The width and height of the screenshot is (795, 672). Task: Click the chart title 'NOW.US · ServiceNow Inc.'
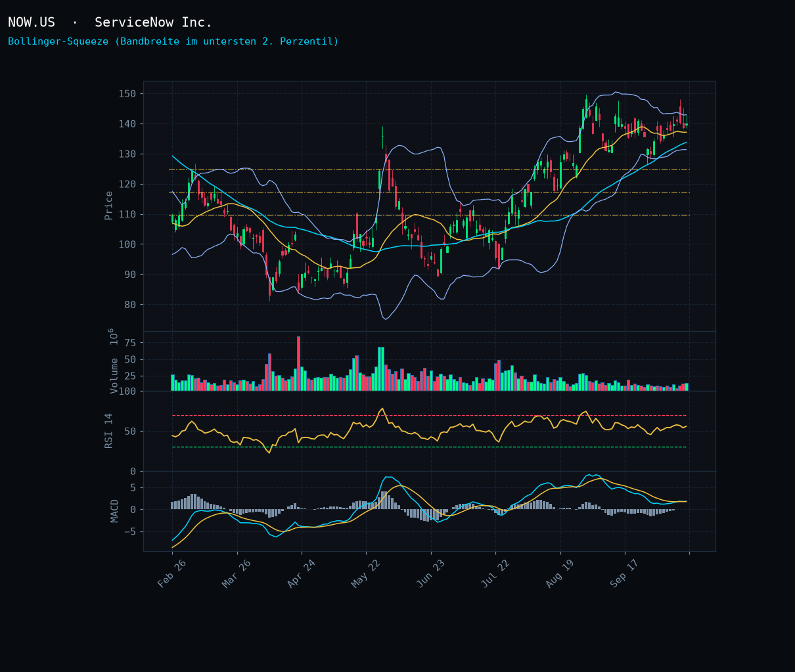(110, 22)
